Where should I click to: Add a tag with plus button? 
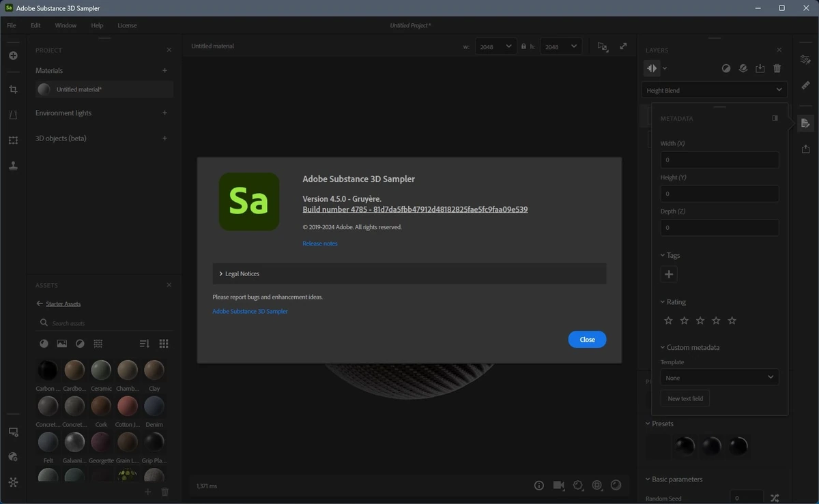(x=669, y=274)
